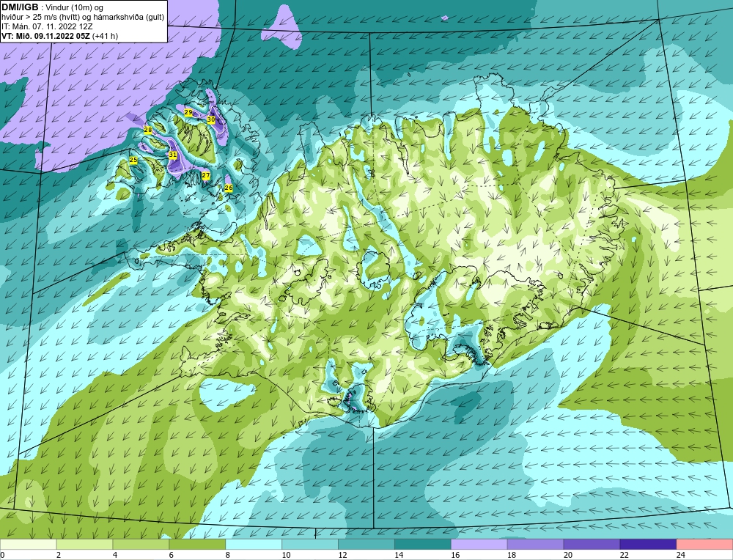Select the 8–10 m/s light cyan legend swatch
This screenshot has height=560, width=733.
pos(254,545)
